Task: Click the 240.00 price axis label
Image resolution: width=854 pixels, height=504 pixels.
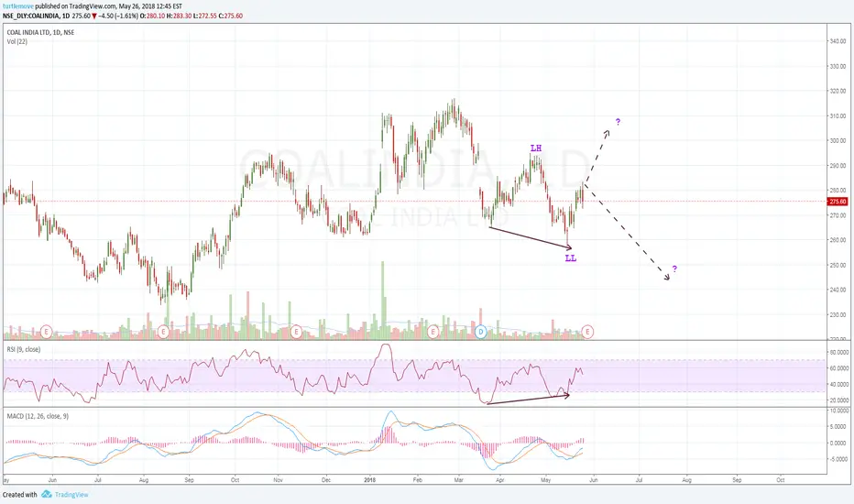Action: coord(838,290)
